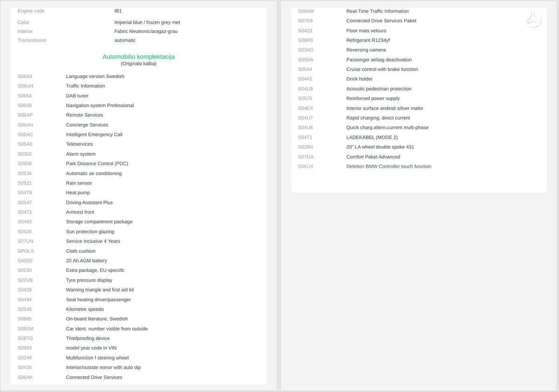Select the Automobilio komplektacija heading
The width and height of the screenshot is (559, 392).
click(138, 57)
